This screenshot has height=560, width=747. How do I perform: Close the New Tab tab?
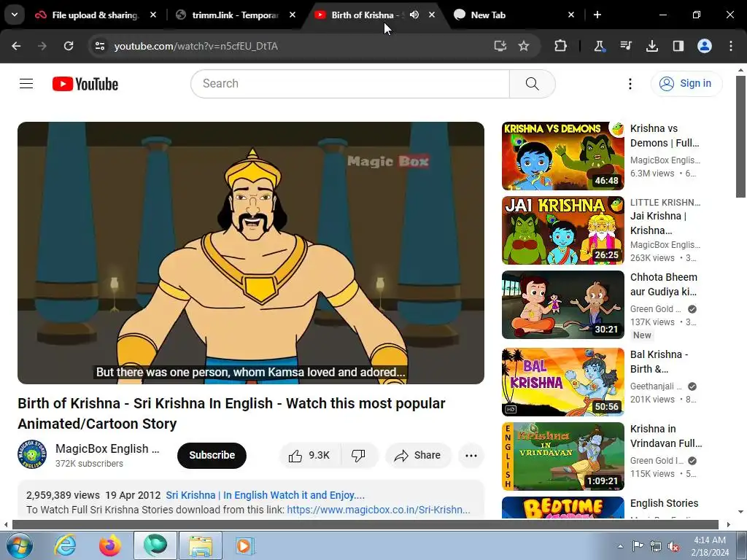click(571, 15)
